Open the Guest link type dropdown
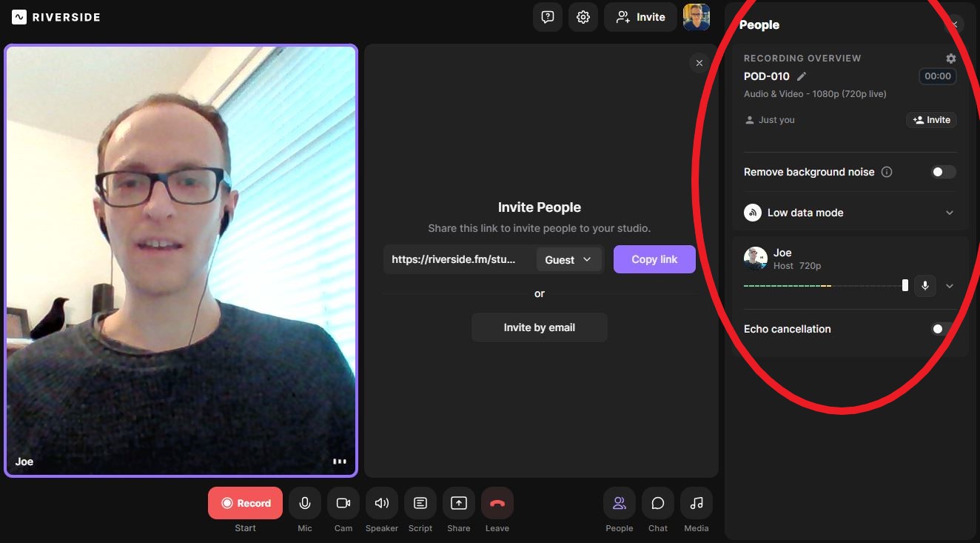The width and height of the screenshot is (980, 543). point(568,259)
